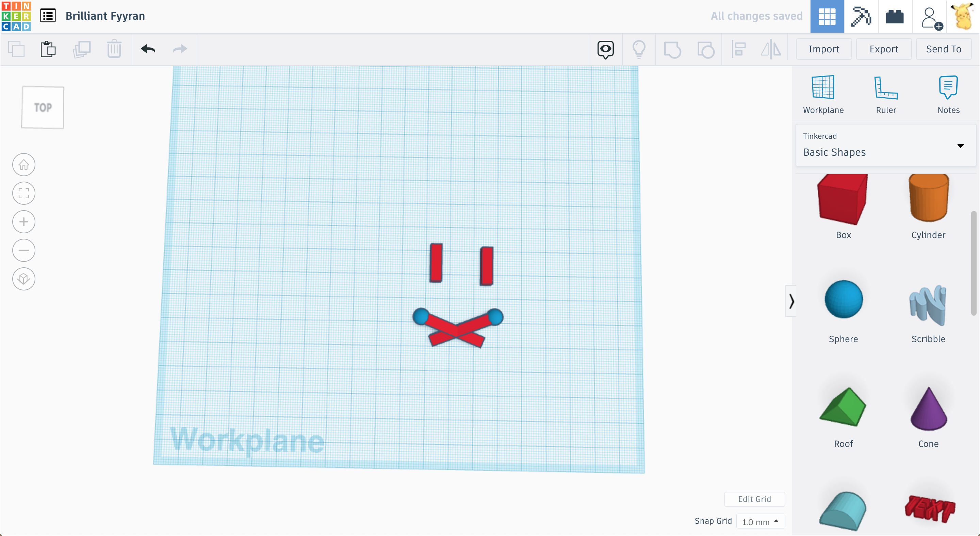Viewport: 980px width, 536px height.
Task: Open the designs list icon
Action: pos(48,16)
